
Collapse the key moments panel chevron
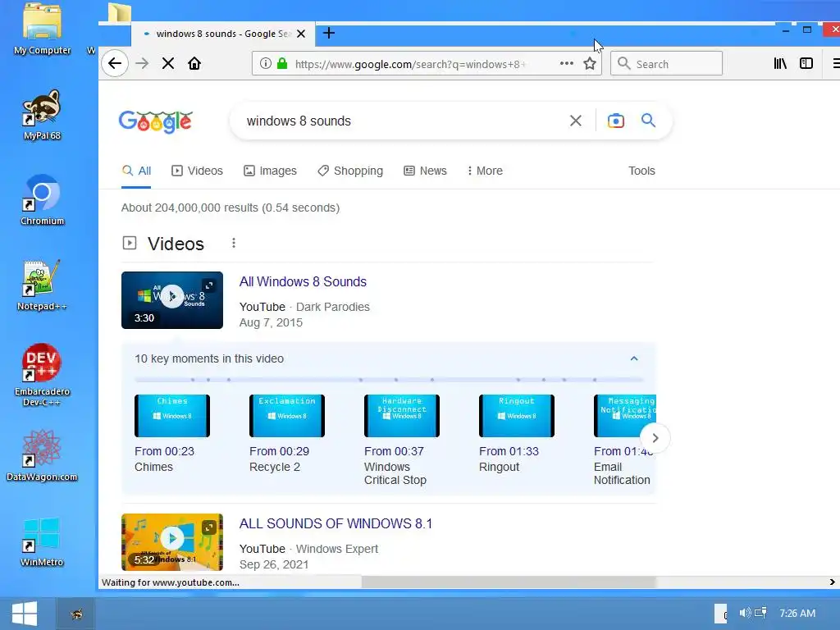click(x=634, y=358)
